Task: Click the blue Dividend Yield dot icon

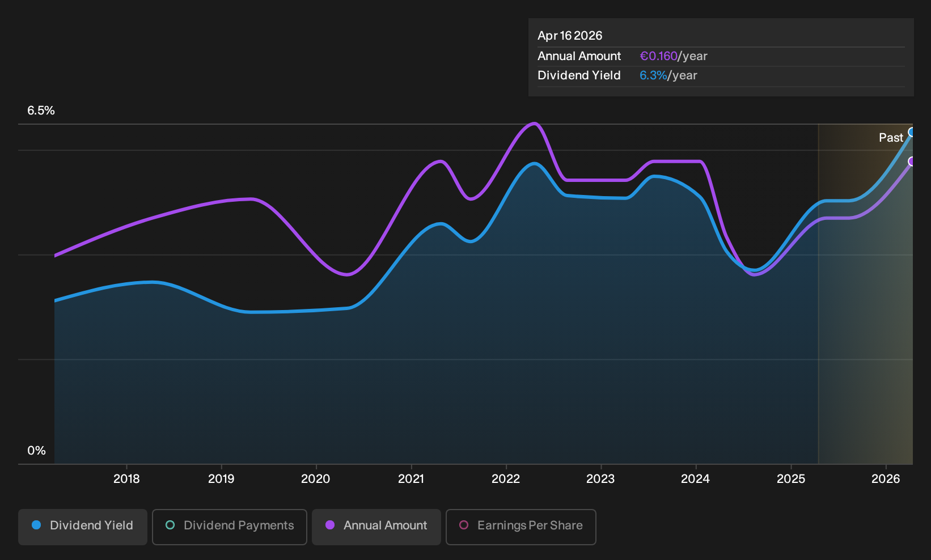Action: [x=36, y=525]
